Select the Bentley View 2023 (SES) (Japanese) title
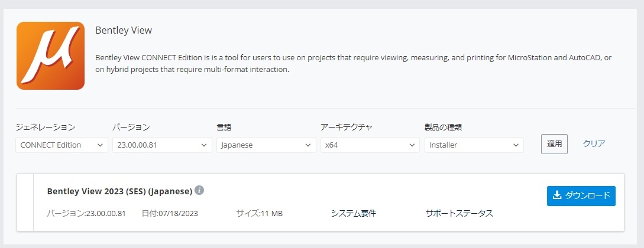644x248 pixels. (x=119, y=191)
